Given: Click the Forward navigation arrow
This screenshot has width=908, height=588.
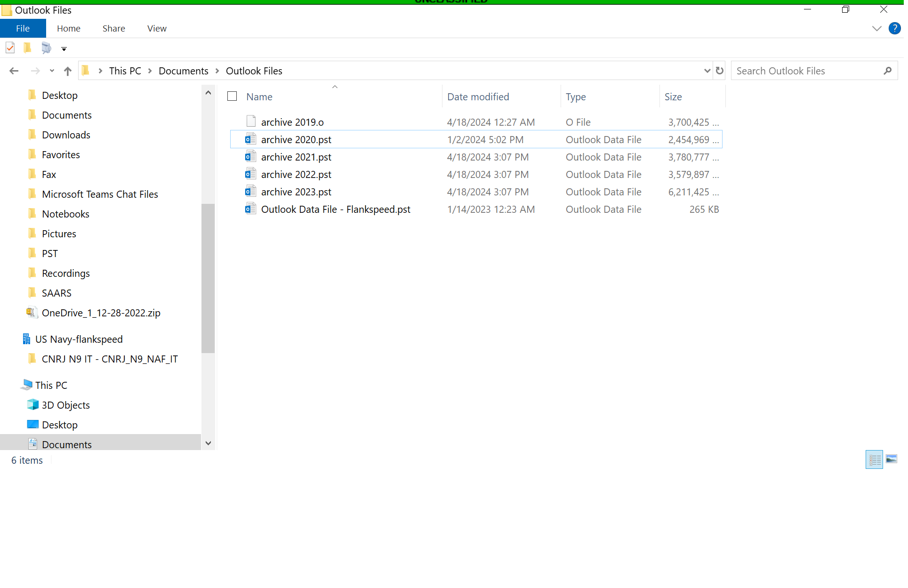Looking at the screenshot, I should (35, 71).
